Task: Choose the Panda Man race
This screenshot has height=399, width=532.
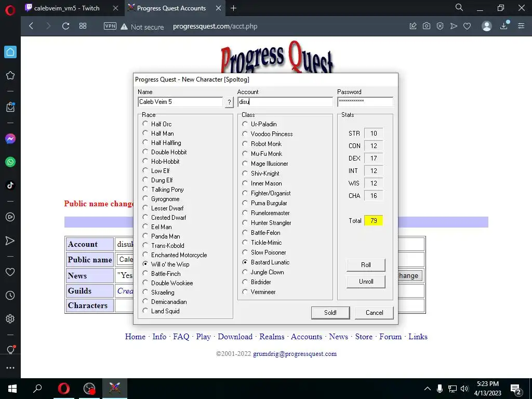Action: [162, 236]
